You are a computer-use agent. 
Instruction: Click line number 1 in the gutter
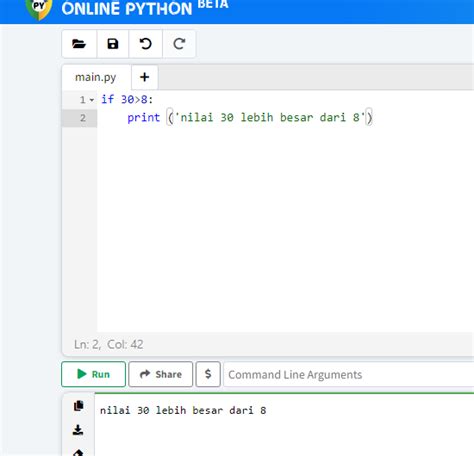pos(82,100)
